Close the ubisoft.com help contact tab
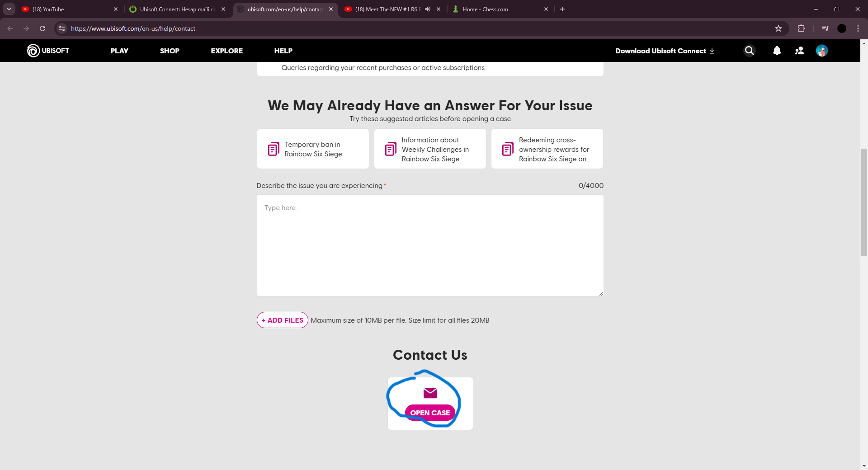868x470 pixels. coord(331,9)
